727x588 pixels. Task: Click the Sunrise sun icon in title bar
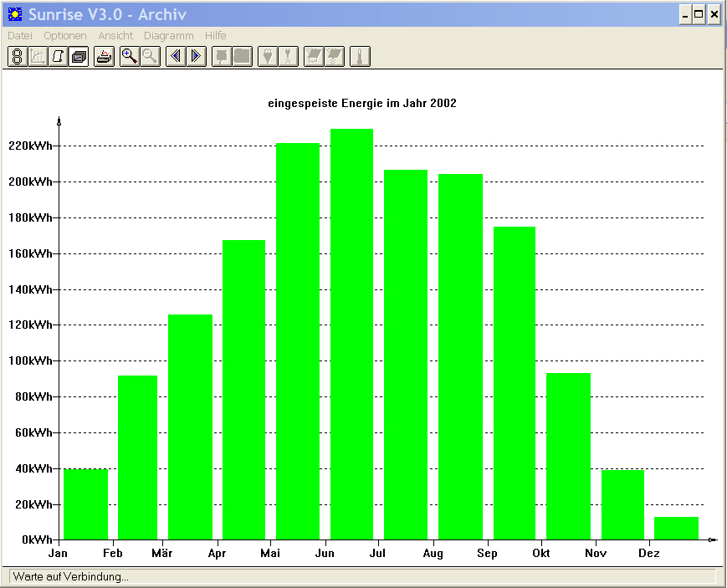[x=15, y=14]
